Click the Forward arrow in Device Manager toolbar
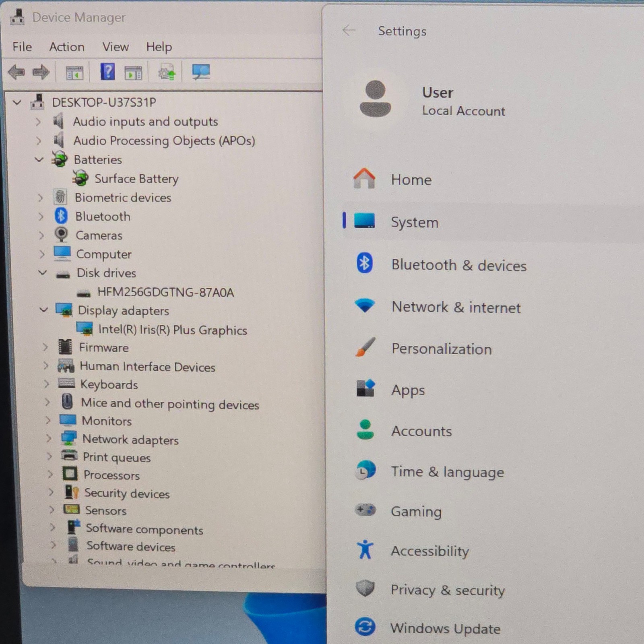Image resolution: width=644 pixels, height=644 pixels. tap(41, 72)
